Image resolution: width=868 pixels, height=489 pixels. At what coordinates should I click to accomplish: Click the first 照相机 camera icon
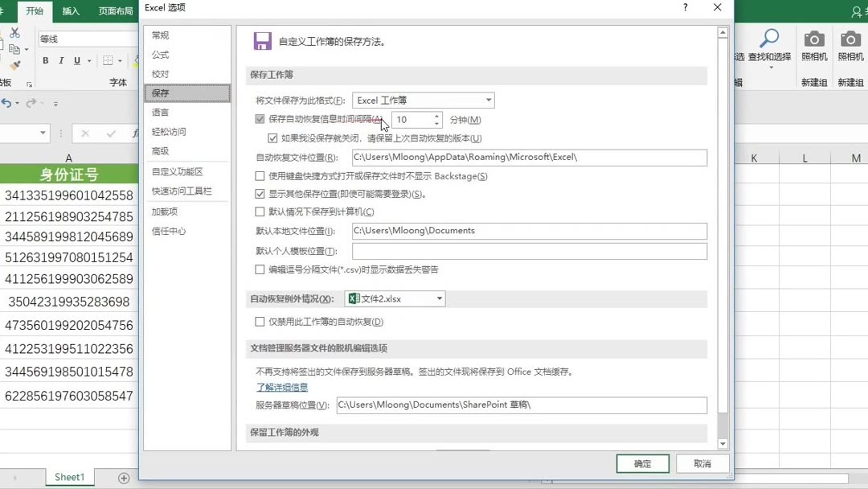814,39
